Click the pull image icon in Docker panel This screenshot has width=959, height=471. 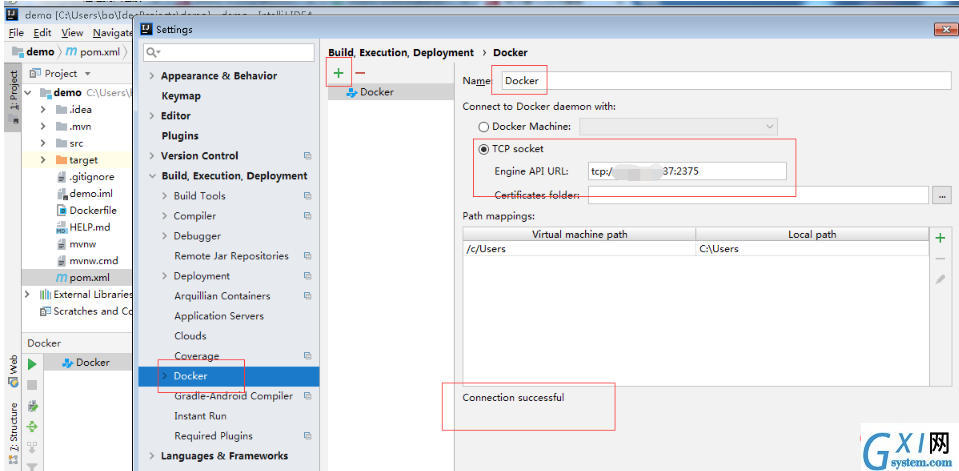[x=32, y=448]
